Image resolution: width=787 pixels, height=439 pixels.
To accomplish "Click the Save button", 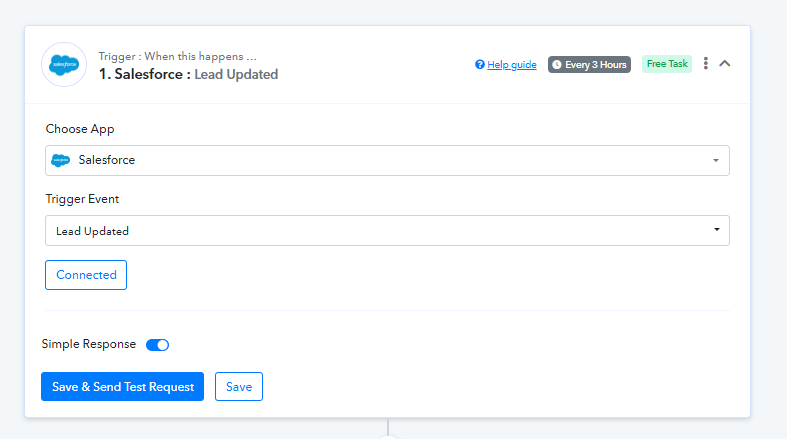I will (x=239, y=387).
